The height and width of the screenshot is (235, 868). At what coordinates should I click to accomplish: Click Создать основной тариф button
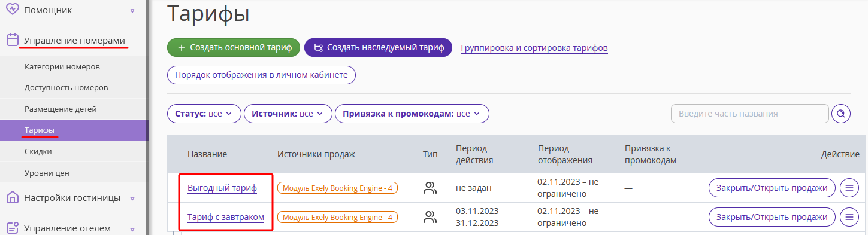click(234, 47)
